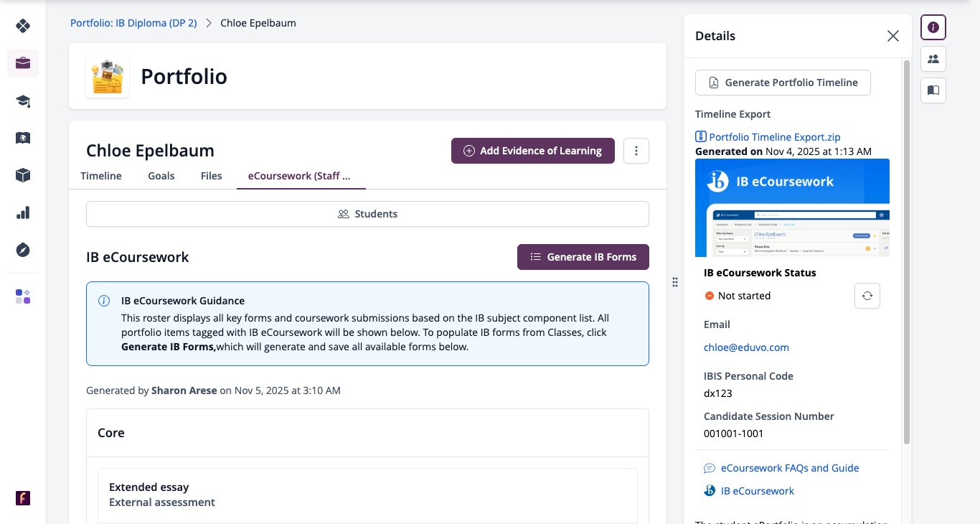The width and height of the screenshot is (980, 524).
Task: Click the dark F logo at sidebar bottom
Action: 23,498
